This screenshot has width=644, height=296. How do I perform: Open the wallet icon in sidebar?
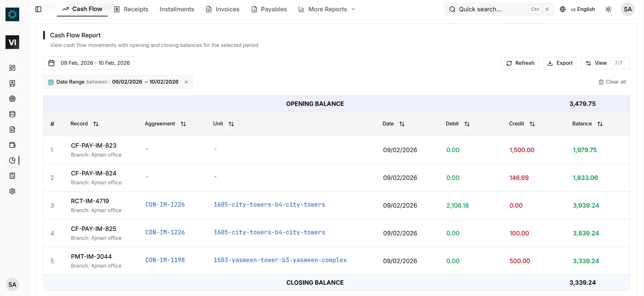point(12,145)
